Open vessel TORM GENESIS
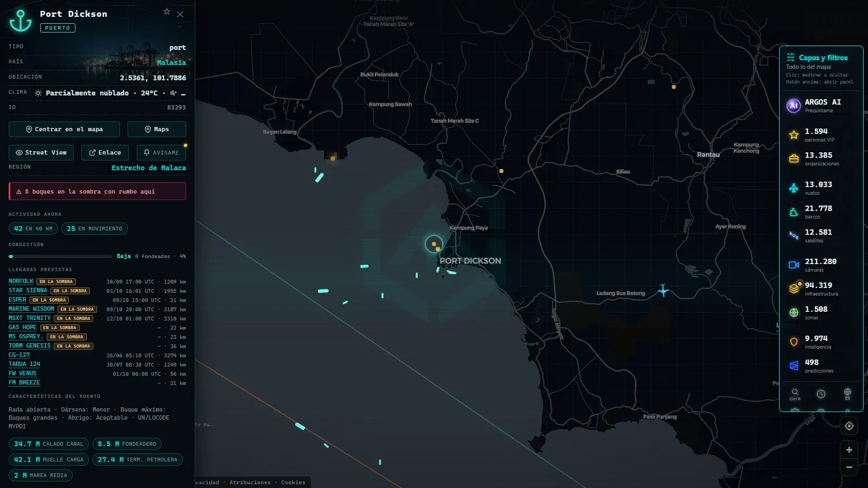This screenshot has height=488, width=868. click(29, 346)
